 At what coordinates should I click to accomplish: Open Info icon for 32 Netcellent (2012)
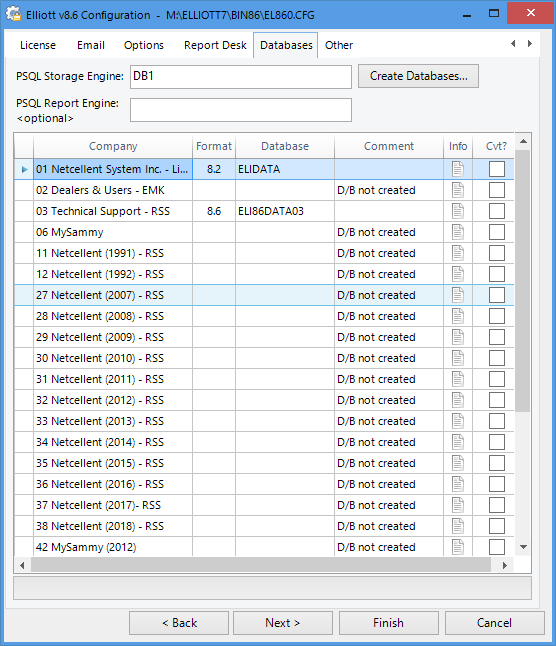(x=458, y=400)
